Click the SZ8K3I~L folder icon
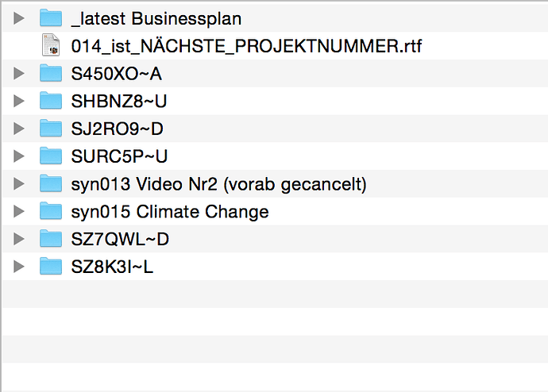The height and width of the screenshot is (392, 548). [51, 267]
